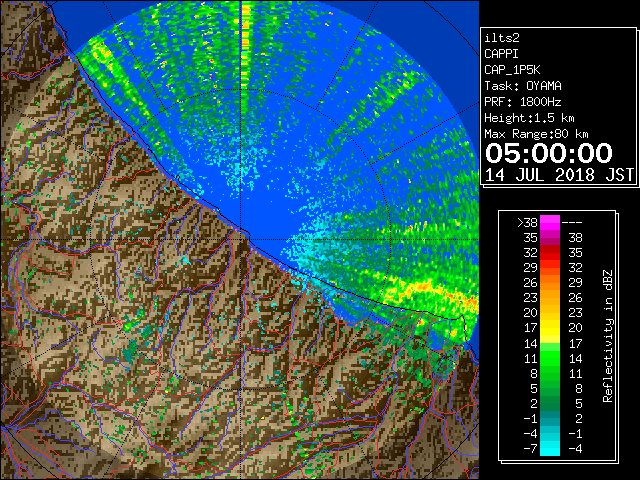Click the '>38' legend label
Screen dimensions: 640x480
click(x=527, y=223)
